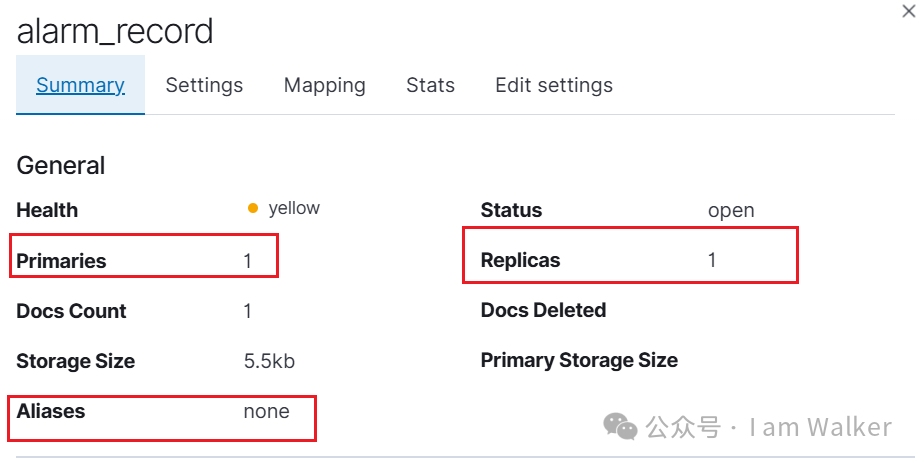Select the Primaries label
The width and height of the screenshot is (921, 464).
tap(61, 261)
